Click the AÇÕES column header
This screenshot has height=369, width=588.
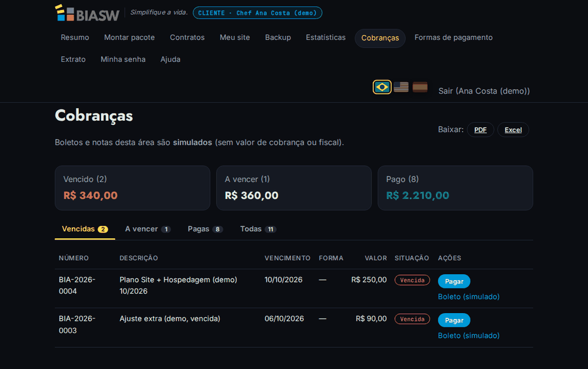click(x=450, y=258)
